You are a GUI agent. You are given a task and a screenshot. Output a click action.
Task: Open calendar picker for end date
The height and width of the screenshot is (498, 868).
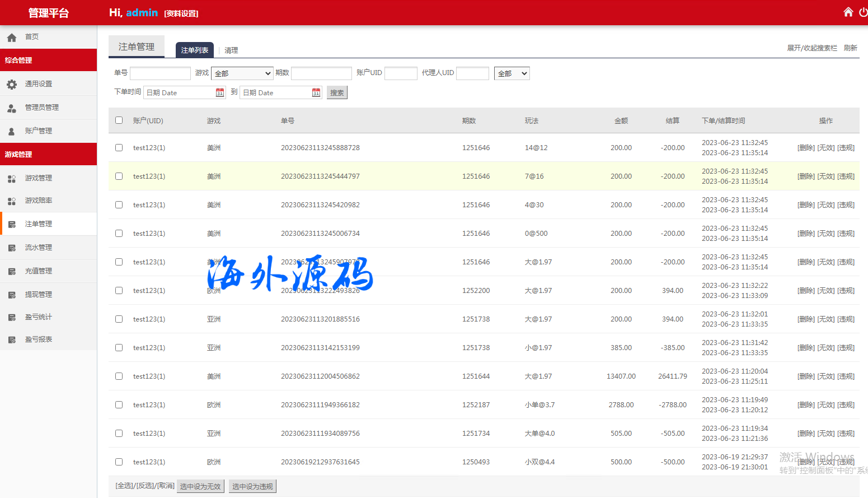tap(316, 92)
